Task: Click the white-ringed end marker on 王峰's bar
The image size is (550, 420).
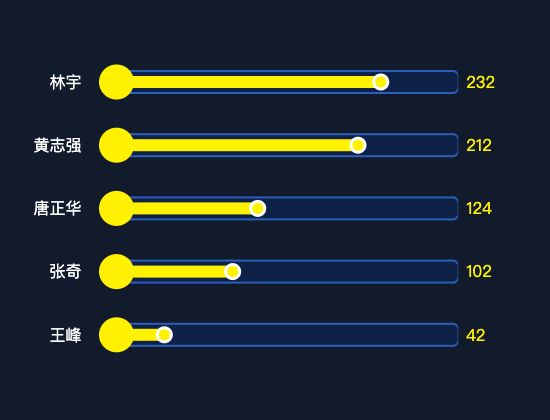Action: (x=164, y=335)
